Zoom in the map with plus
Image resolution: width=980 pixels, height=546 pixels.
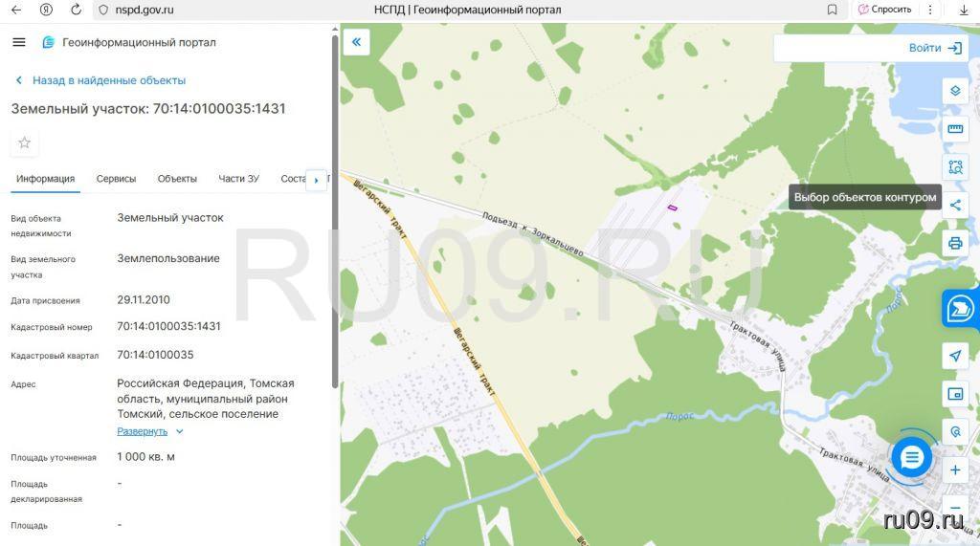[x=954, y=470]
